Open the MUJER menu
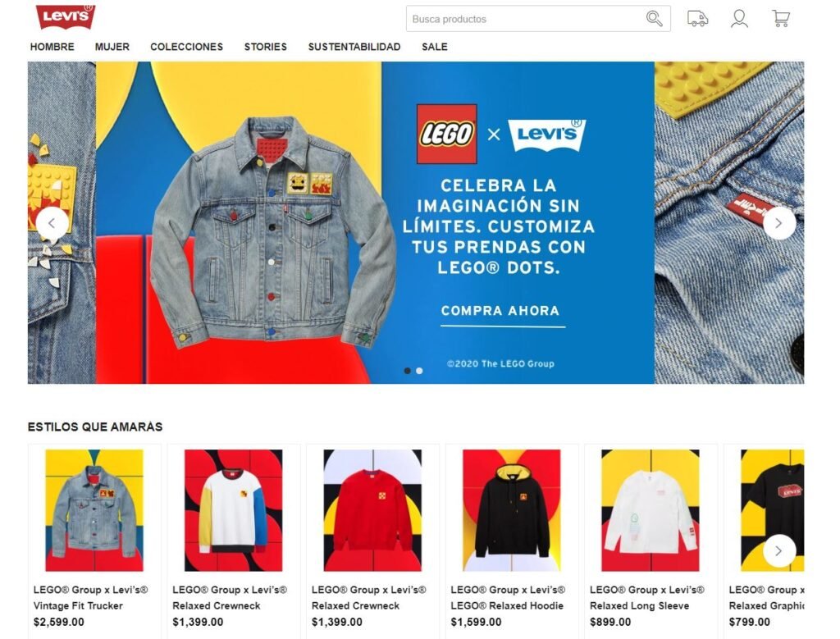The height and width of the screenshot is (639, 840). pos(112,47)
